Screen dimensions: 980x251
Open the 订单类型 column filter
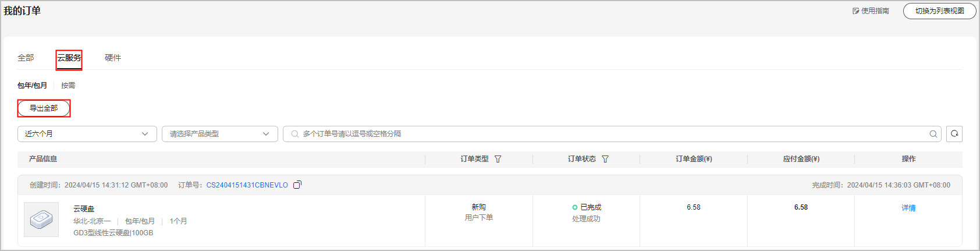(498, 159)
